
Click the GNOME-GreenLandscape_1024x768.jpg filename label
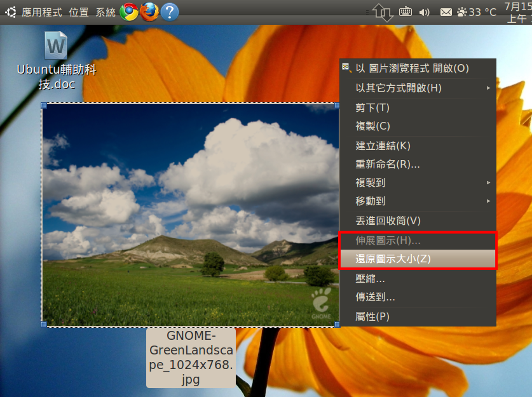[x=191, y=358]
